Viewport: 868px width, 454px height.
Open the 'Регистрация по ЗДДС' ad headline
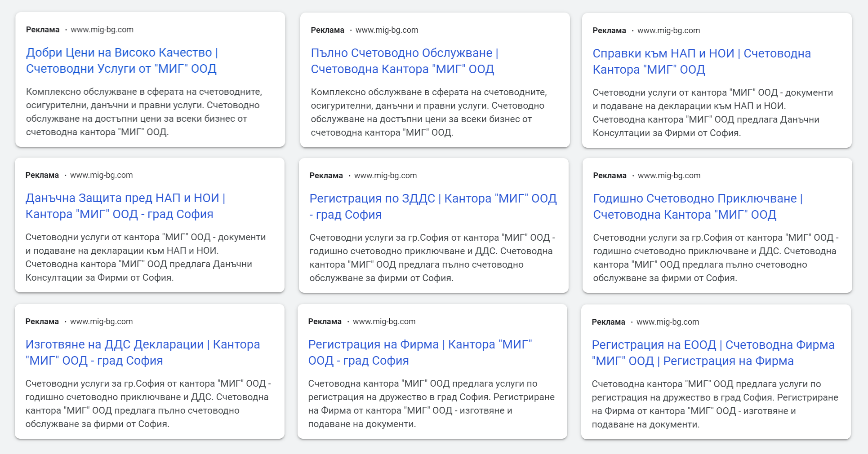coord(433,207)
